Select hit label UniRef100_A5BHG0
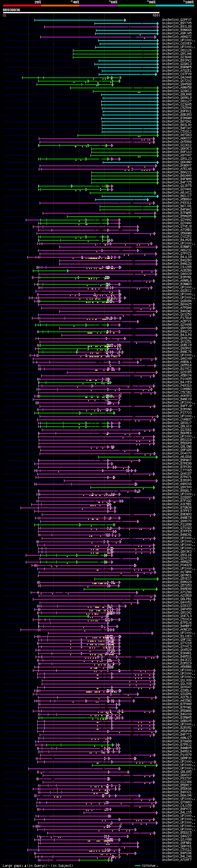The width and height of the screenshot is (197, 868). pyautogui.click(x=177, y=200)
